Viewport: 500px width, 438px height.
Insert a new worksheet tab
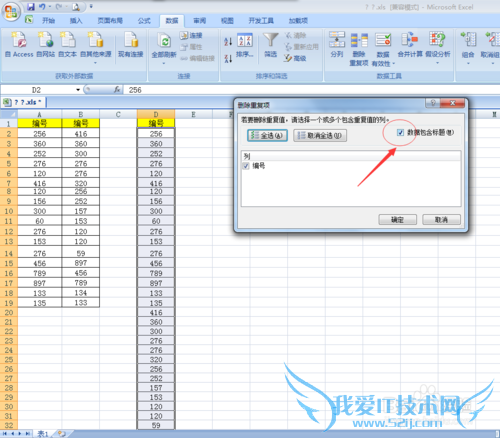[62, 434]
